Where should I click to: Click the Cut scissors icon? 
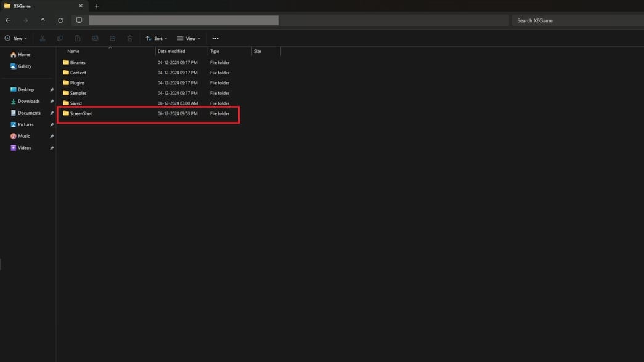(x=43, y=38)
